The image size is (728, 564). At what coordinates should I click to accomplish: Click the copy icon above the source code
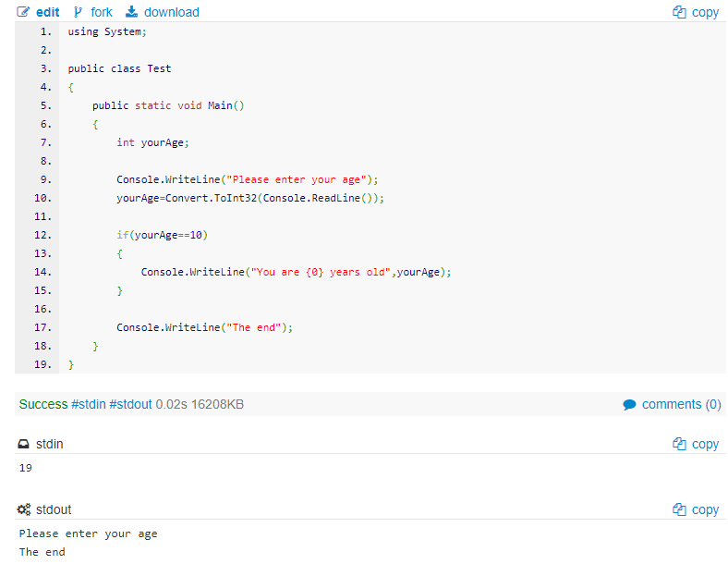(x=679, y=12)
